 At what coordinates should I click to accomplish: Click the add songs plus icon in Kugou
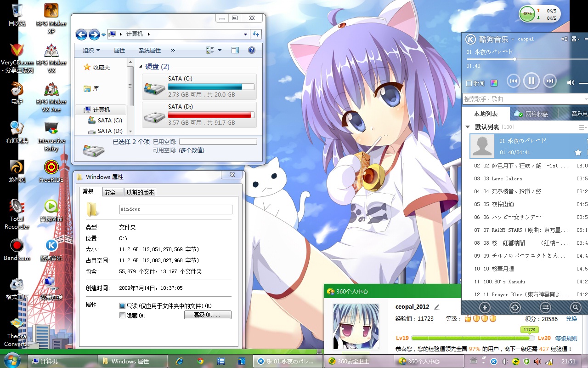[x=485, y=307]
